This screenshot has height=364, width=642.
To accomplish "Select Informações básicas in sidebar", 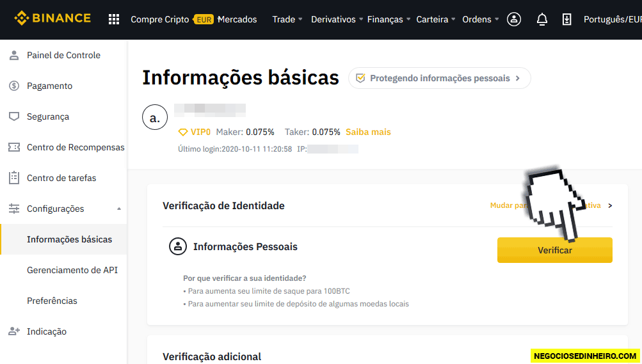I will click(63, 239).
